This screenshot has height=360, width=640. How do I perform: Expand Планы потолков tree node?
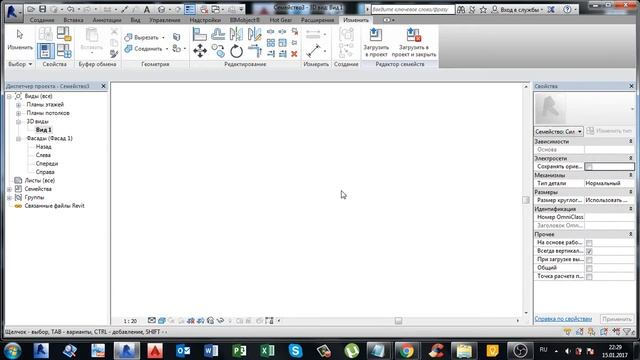pyautogui.click(x=18, y=113)
